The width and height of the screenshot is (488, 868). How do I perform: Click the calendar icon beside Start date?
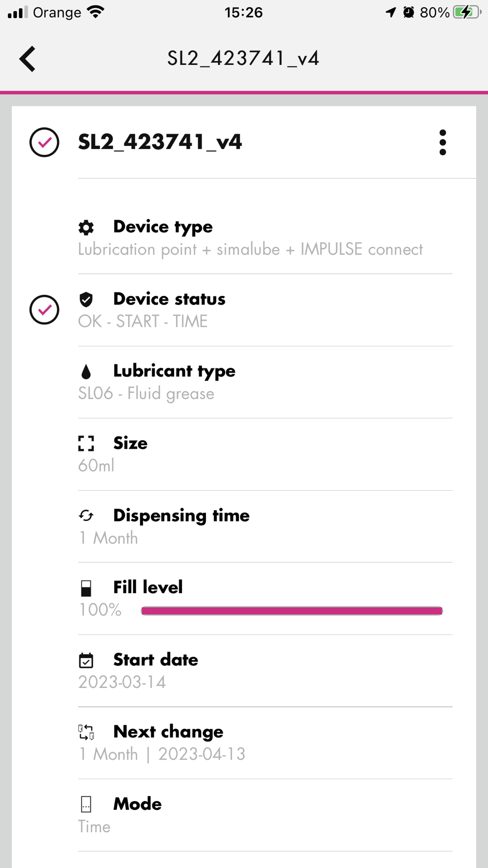click(86, 661)
